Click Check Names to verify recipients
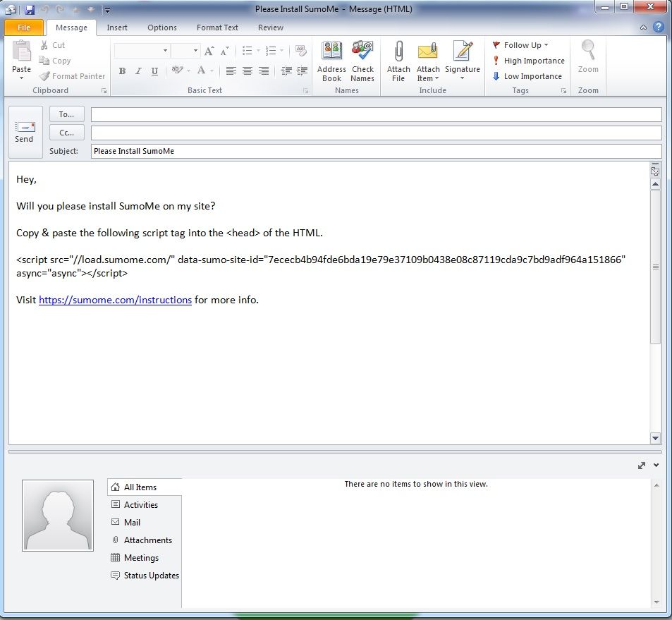Image resolution: width=672 pixels, height=620 pixels. [362, 62]
